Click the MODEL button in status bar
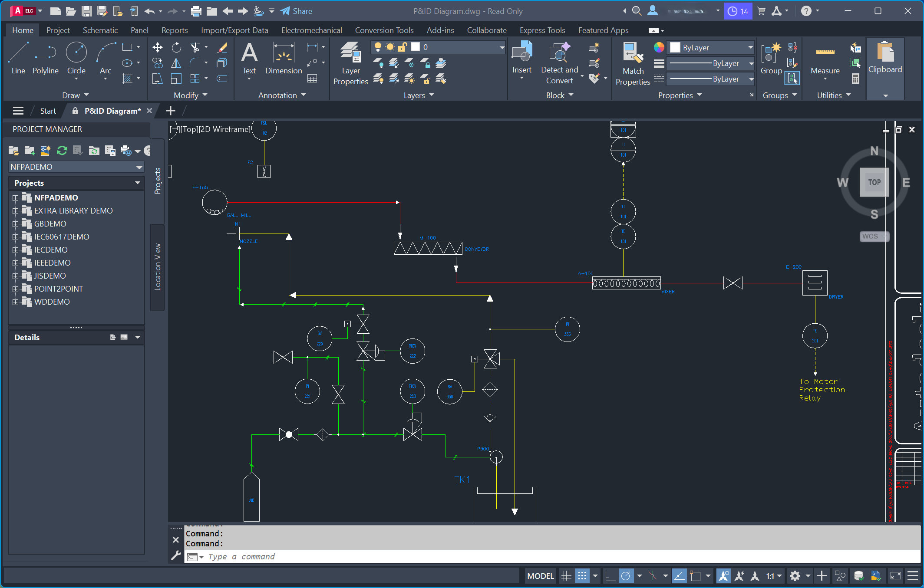This screenshot has width=924, height=588. coord(540,576)
